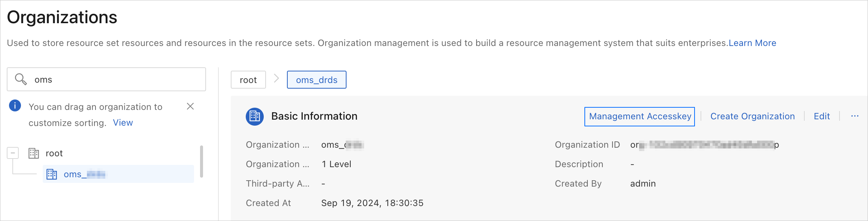868x221 pixels.
Task: Click the blue info icon in the tip
Action: tap(15, 106)
